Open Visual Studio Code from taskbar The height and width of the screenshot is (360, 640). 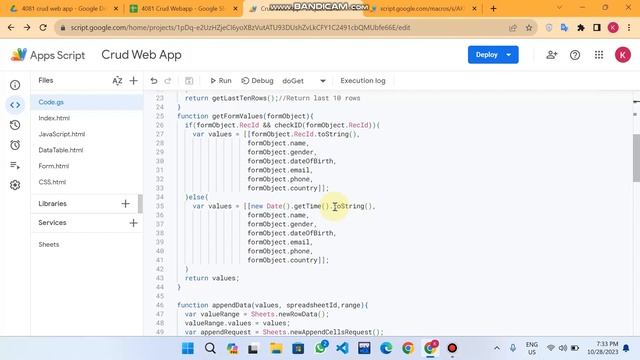pos(342,348)
